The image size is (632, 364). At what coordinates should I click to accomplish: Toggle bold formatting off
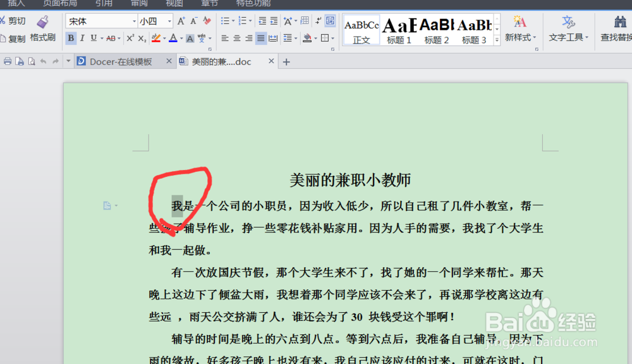point(71,39)
